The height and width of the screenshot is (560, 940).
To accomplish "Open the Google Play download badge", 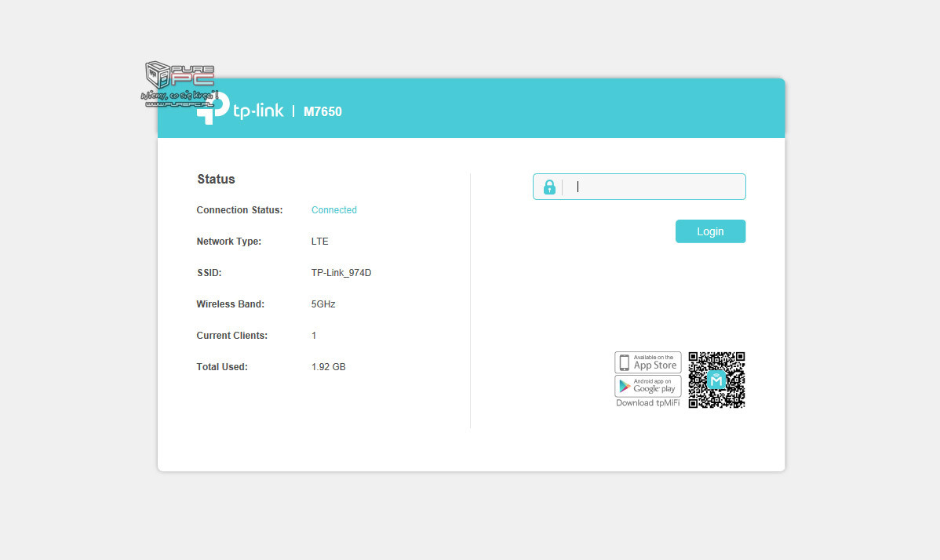I will coord(647,386).
